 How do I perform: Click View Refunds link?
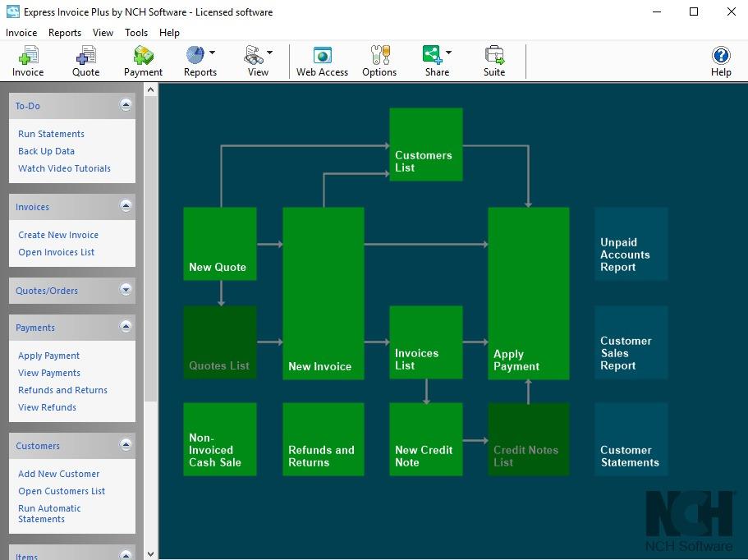48,407
